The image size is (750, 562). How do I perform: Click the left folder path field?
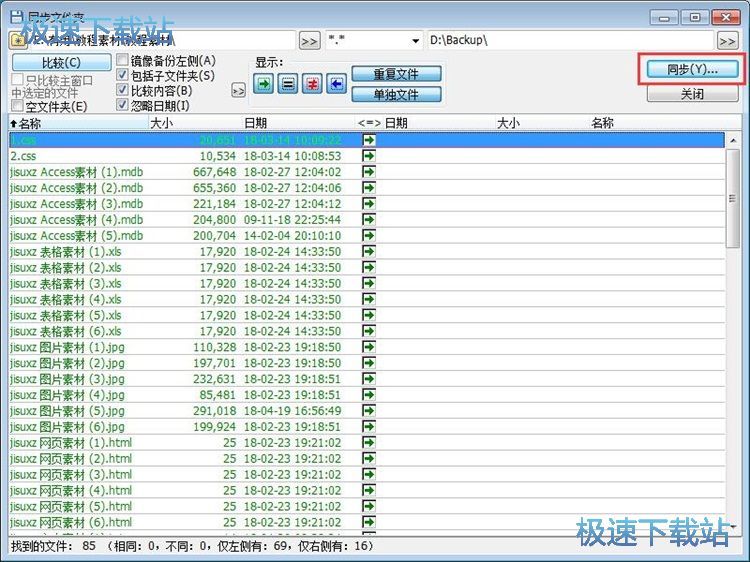(163, 41)
